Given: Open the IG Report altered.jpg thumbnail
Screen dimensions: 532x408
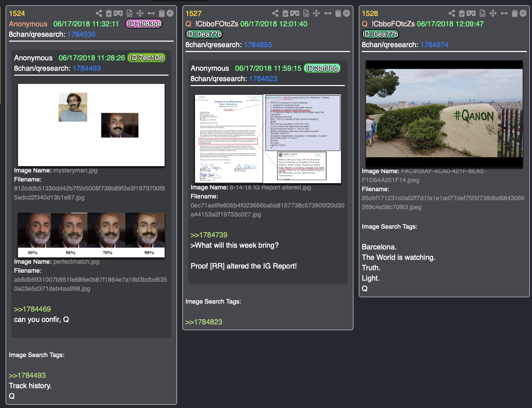Looking at the screenshot, I should [x=268, y=139].
